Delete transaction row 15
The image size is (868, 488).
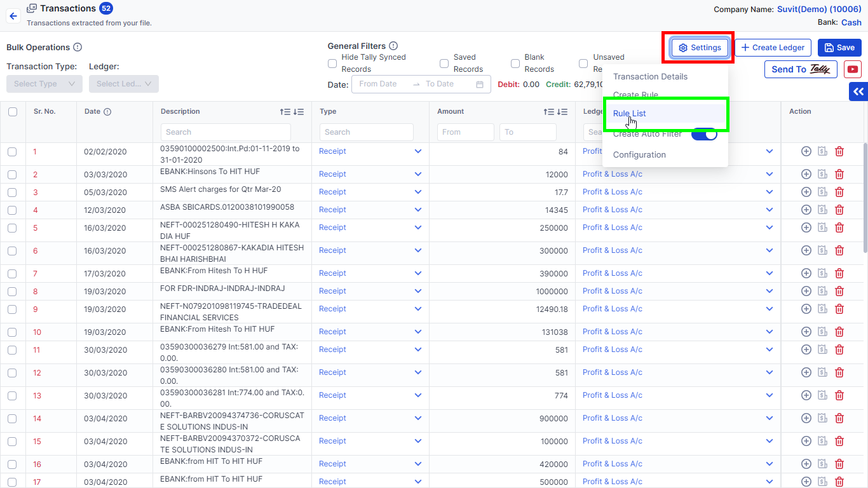tap(839, 441)
